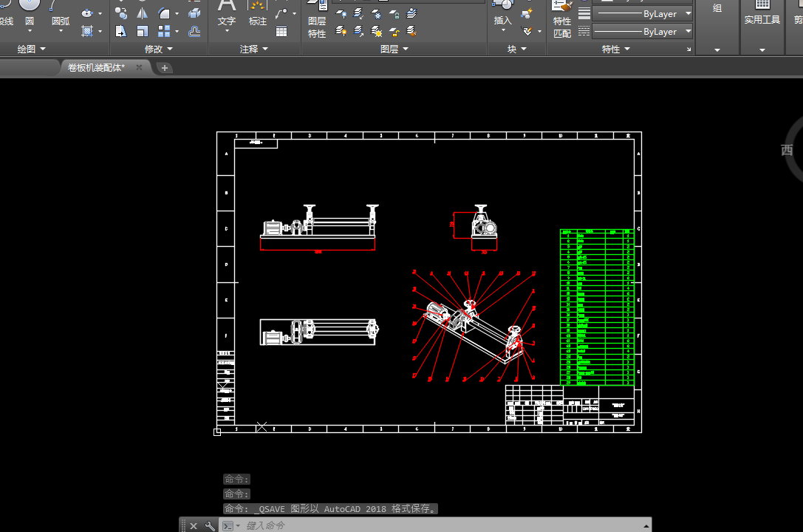Click Thaw All Layers icon
The height and width of the screenshot is (532, 803).
pos(377,32)
